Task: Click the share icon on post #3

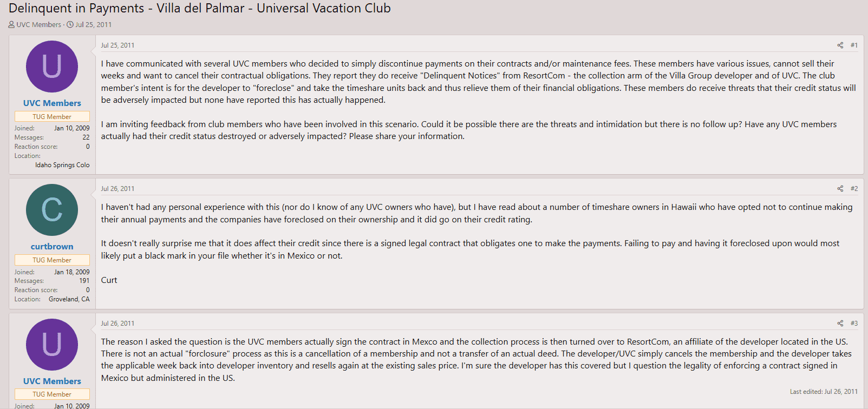Action: pyautogui.click(x=840, y=324)
